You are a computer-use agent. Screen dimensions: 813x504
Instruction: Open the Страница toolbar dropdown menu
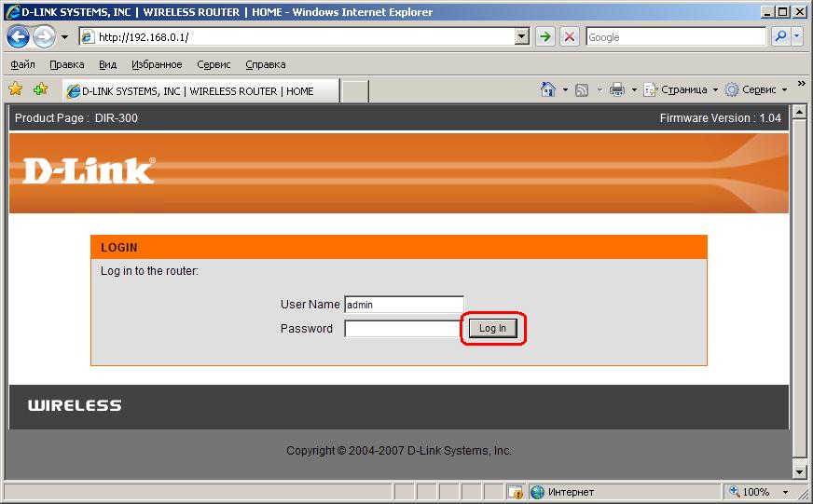(682, 89)
